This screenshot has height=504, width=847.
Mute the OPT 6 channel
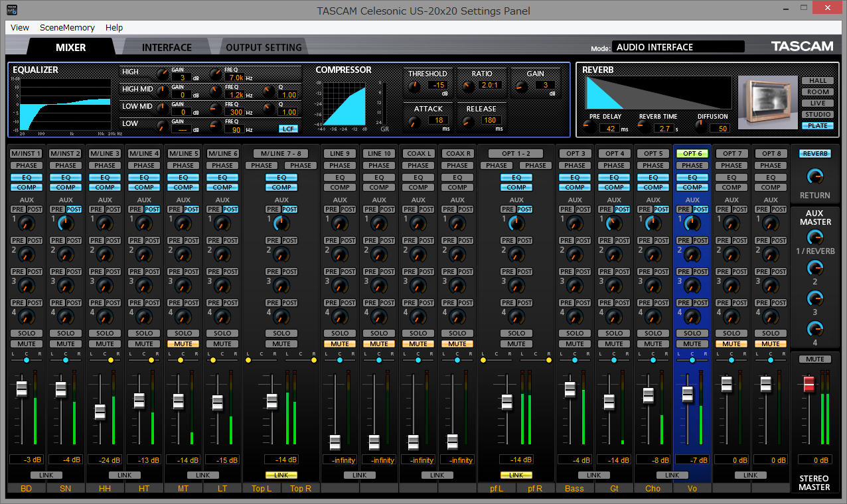point(692,344)
